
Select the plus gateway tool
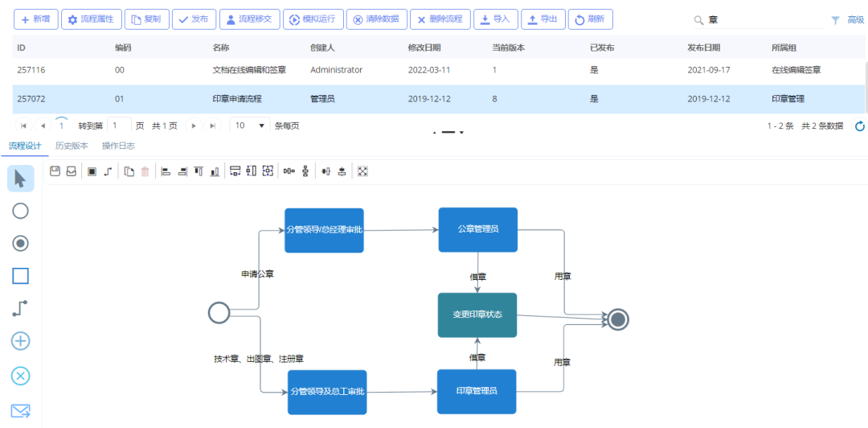tap(20, 341)
